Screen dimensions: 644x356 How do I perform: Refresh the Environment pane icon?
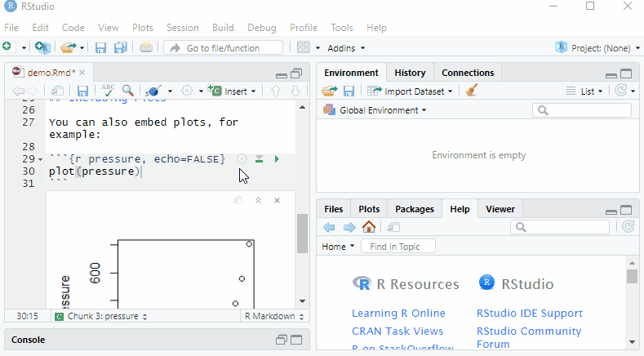coord(621,91)
